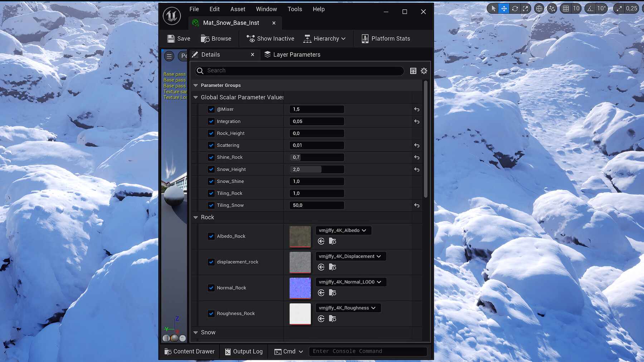Disable the Tiling_Snow parameter override

tap(211, 205)
